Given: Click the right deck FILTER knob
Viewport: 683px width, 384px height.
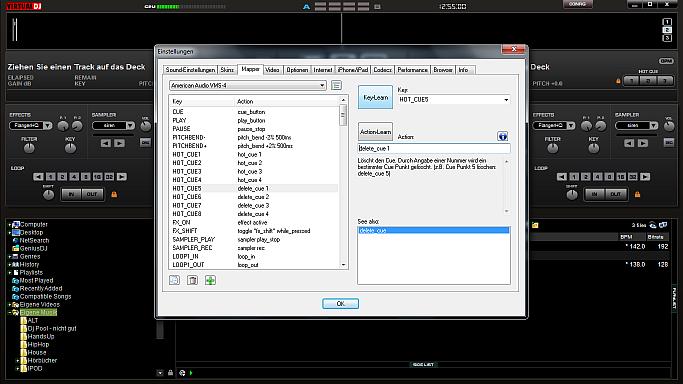Looking at the screenshot, I should (552, 148).
